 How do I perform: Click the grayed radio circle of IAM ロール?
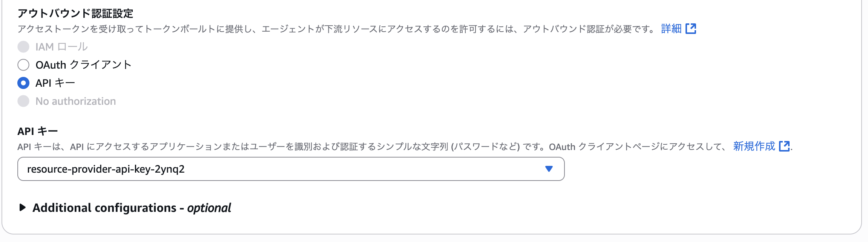click(23, 46)
